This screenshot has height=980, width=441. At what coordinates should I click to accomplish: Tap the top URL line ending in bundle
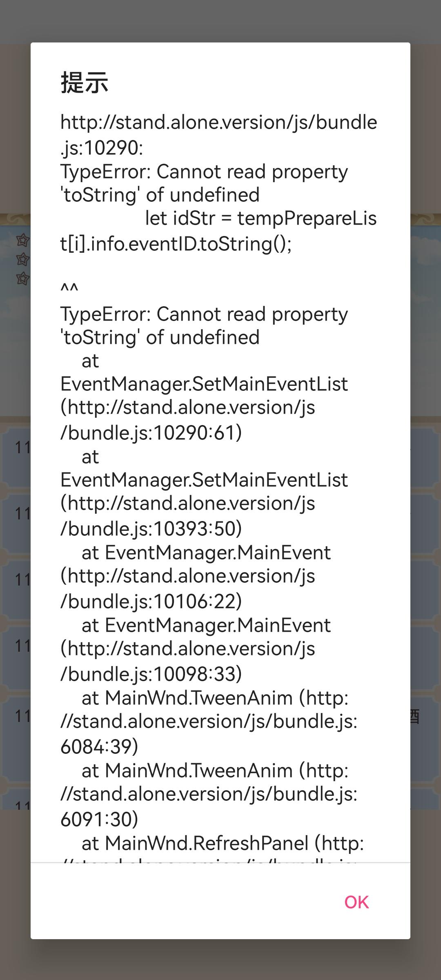point(219,122)
